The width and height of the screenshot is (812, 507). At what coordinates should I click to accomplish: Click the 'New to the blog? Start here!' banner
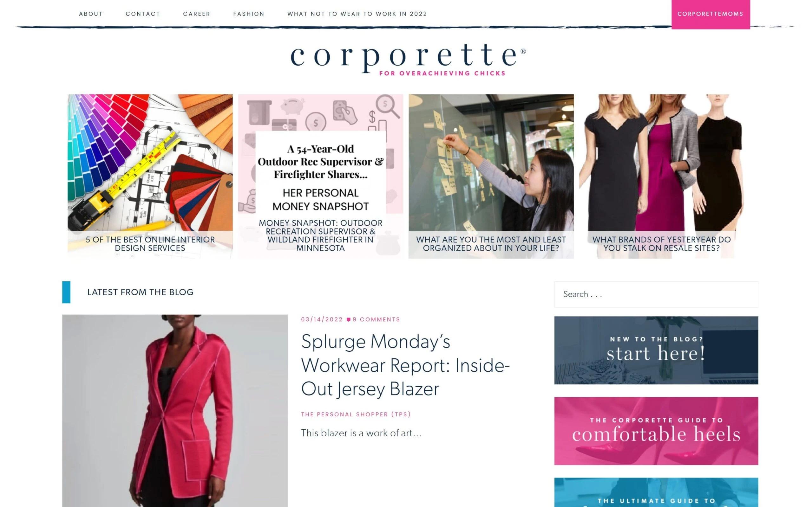coord(656,350)
